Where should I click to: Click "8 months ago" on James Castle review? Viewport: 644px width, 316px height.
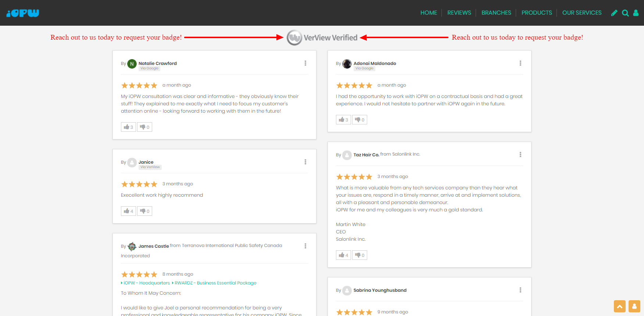[x=178, y=274]
